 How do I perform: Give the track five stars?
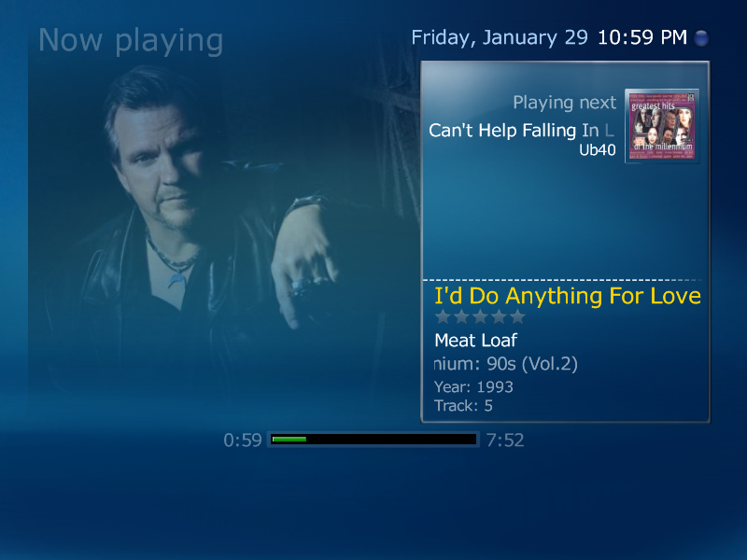517,316
